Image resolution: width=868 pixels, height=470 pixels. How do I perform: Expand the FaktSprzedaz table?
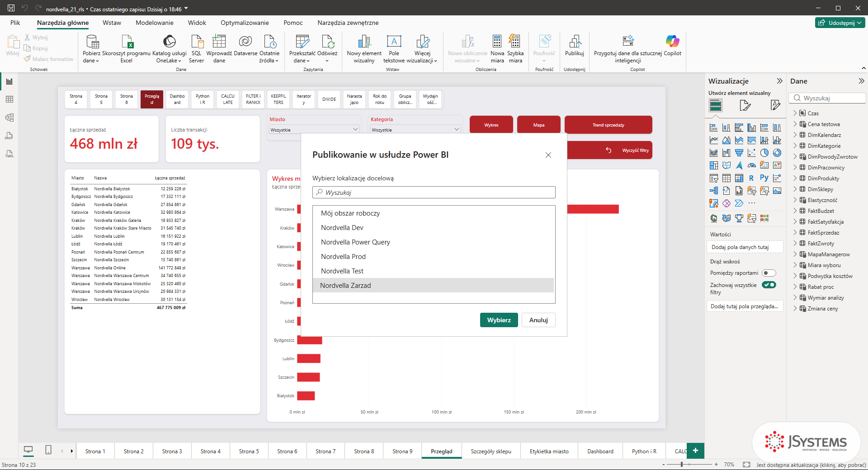point(795,232)
